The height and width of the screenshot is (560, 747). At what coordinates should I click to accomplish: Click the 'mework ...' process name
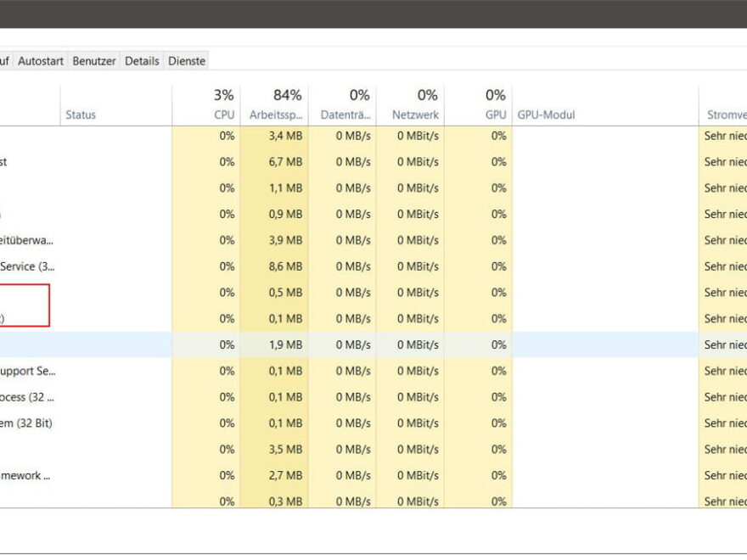(x=25, y=476)
